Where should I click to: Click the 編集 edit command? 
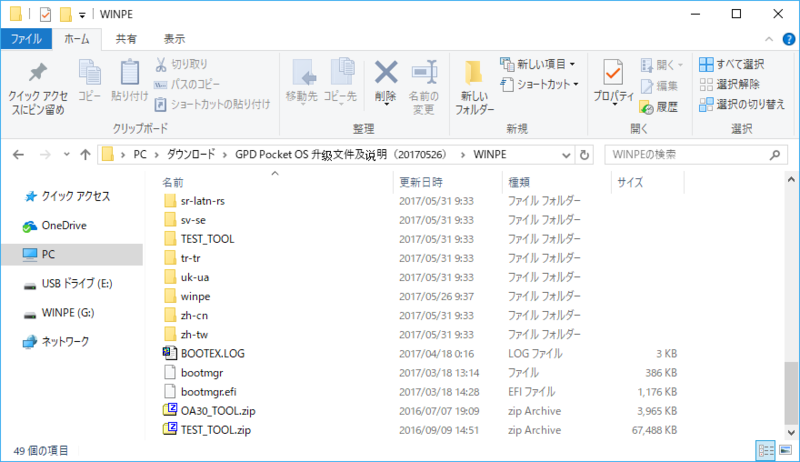[x=659, y=86]
